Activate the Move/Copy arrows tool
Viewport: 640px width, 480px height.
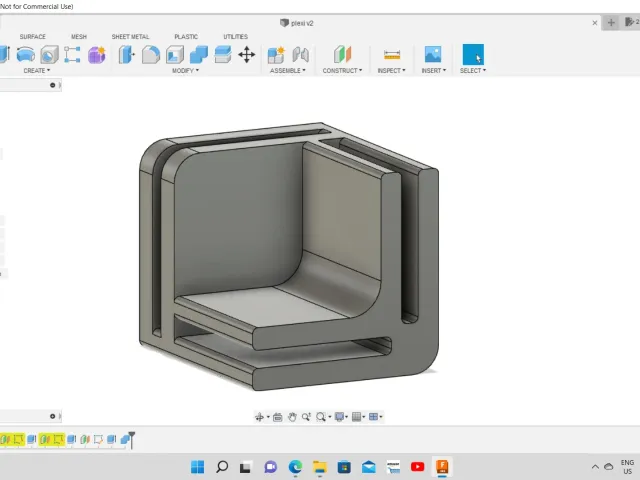(247, 54)
